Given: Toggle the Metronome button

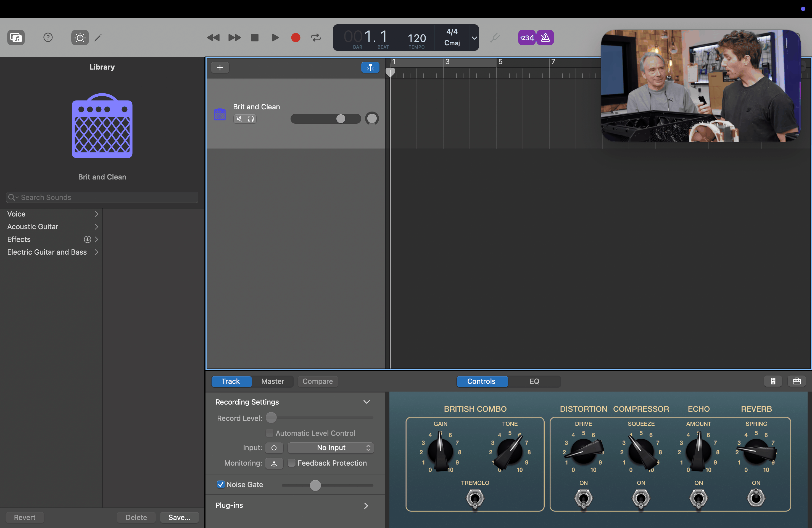Looking at the screenshot, I should (x=545, y=38).
